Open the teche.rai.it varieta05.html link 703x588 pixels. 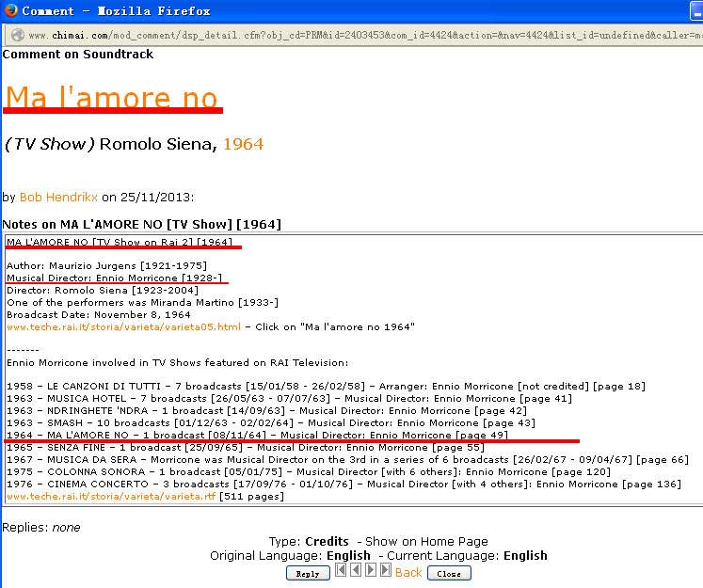coord(123,326)
